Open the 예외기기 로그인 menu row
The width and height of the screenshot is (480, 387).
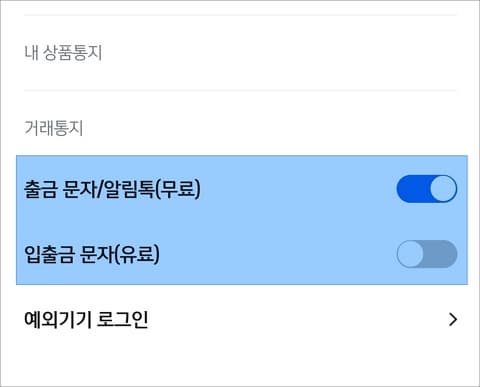241,319
